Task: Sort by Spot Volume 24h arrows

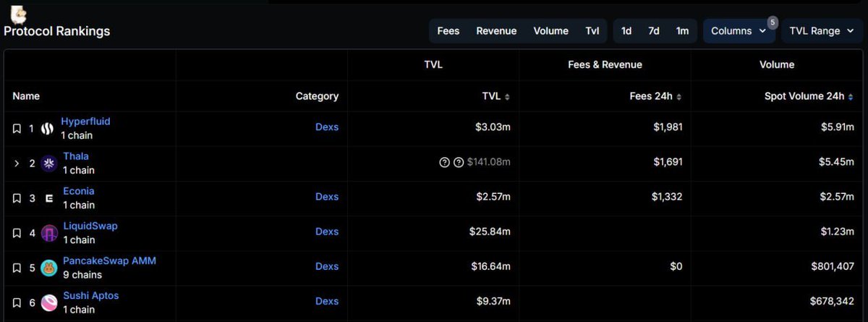Action: (x=851, y=96)
